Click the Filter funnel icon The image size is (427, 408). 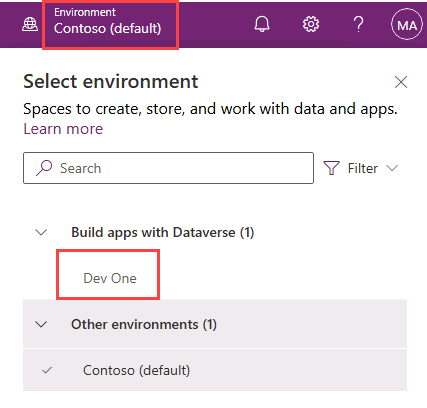331,168
